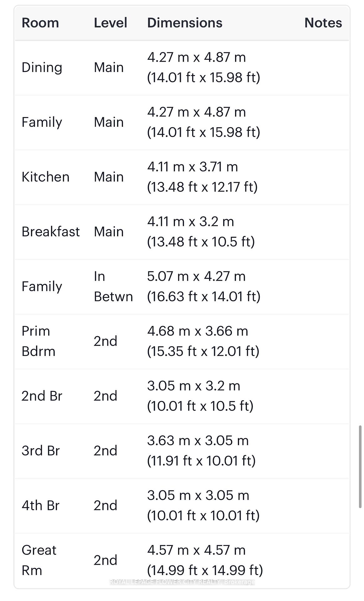Select the Kitchen room name
This screenshot has height=601, width=364.
45,177
